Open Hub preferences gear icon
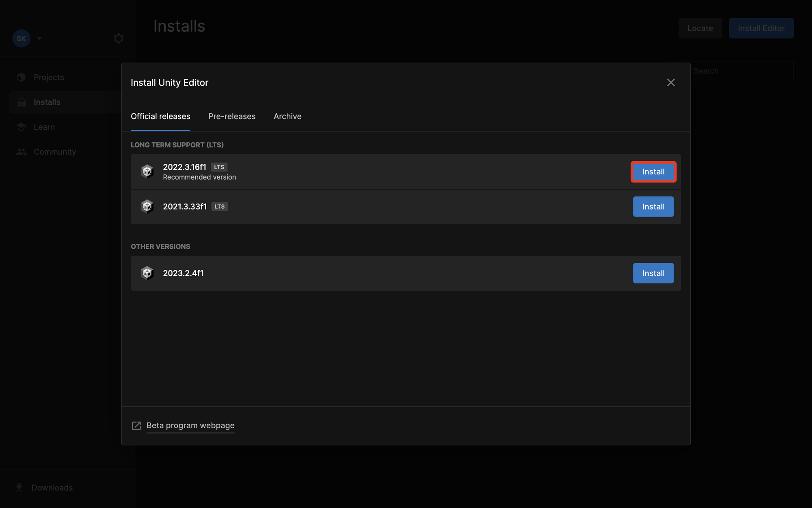The height and width of the screenshot is (508, 812). click(119, 38)
